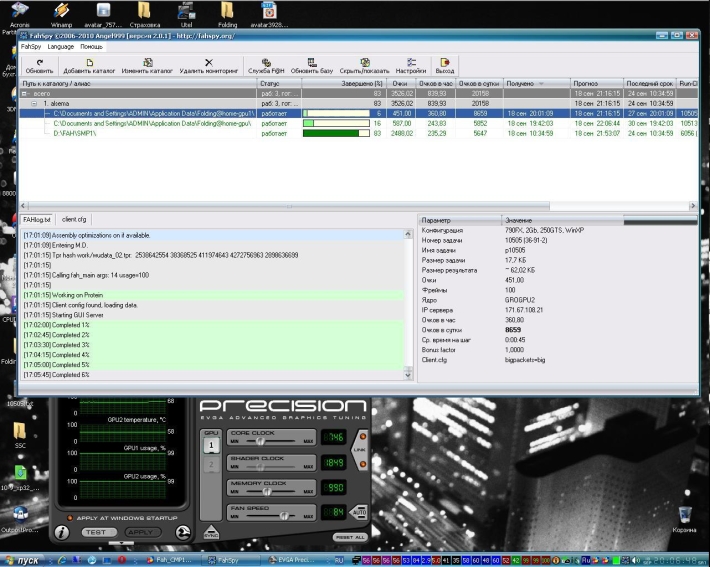Image resolution: width=710 pixels, height=567 pixels.
Task: Open EVGA Precision wrench settings icon
Action: 183,532
